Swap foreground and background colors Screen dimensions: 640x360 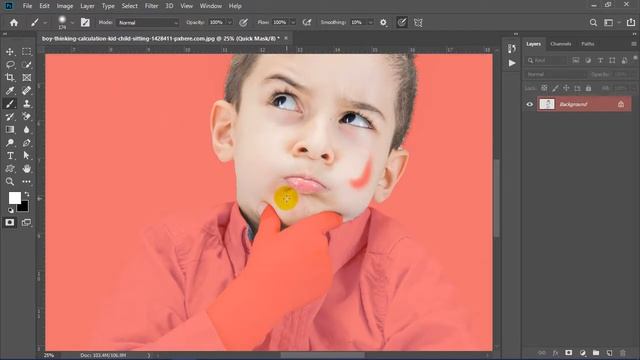27,194
